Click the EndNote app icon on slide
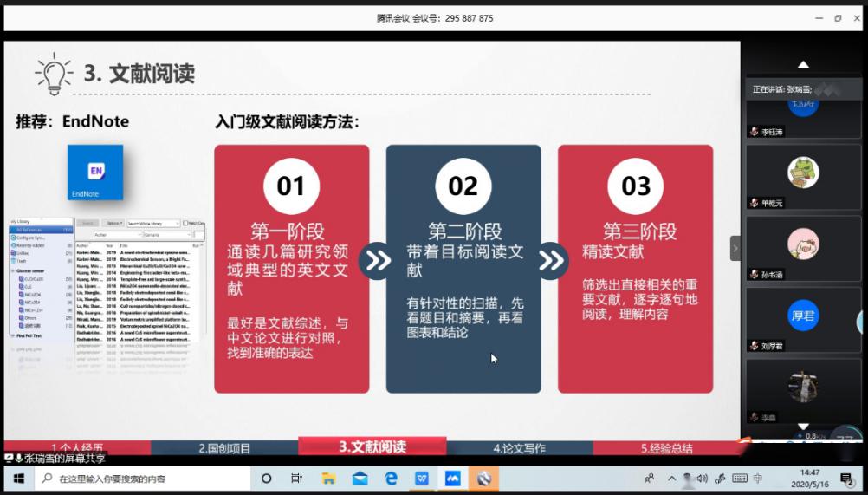Screen dimensions: 868x495 [x=95, y=173]
